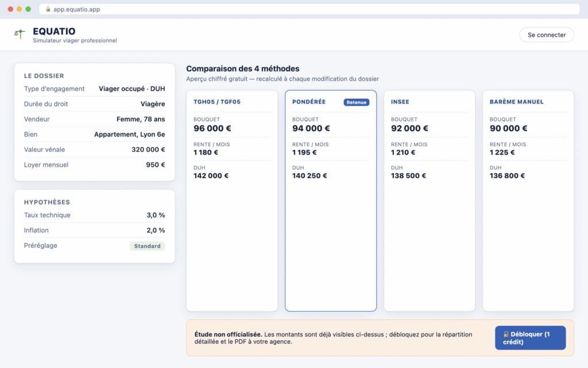This screenshot has height=368, width=588.
Task: Click the 'Valeur vénale' label
Action: pyautogui.click(x=44, y=149)
